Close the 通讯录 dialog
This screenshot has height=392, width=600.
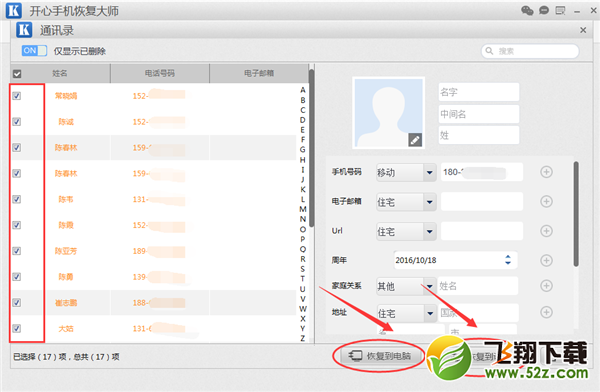(583, 30)
